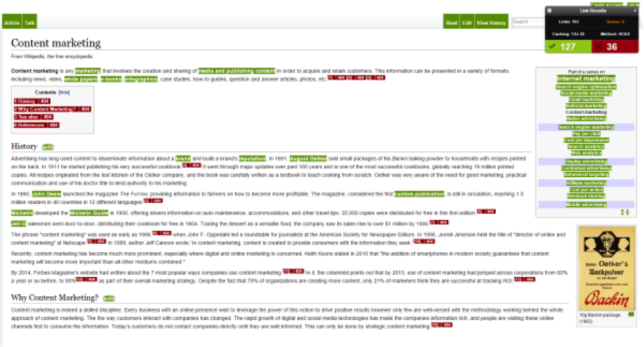The image size is (644, 347).
Task: Open Internet marketing sidebar heading link
Action: [x=585, y=79]
